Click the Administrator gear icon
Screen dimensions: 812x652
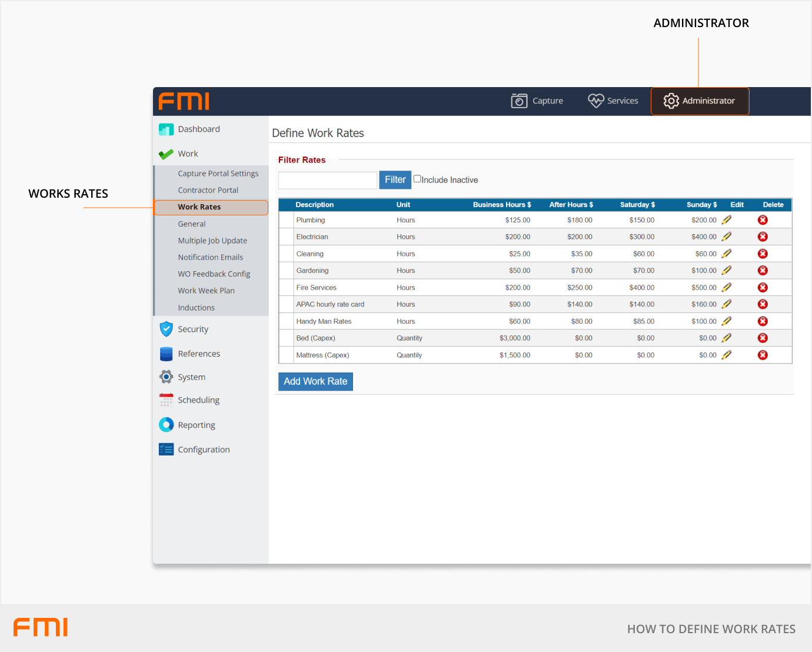click(671, 101)
